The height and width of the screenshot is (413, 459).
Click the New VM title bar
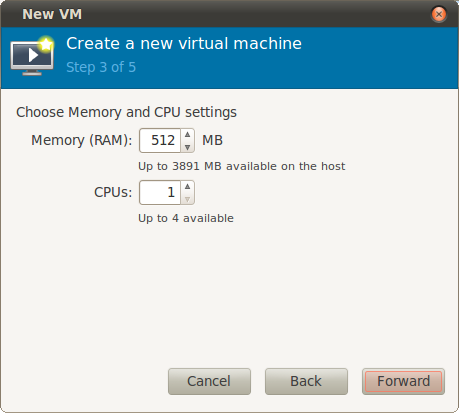tap(229, 14)
